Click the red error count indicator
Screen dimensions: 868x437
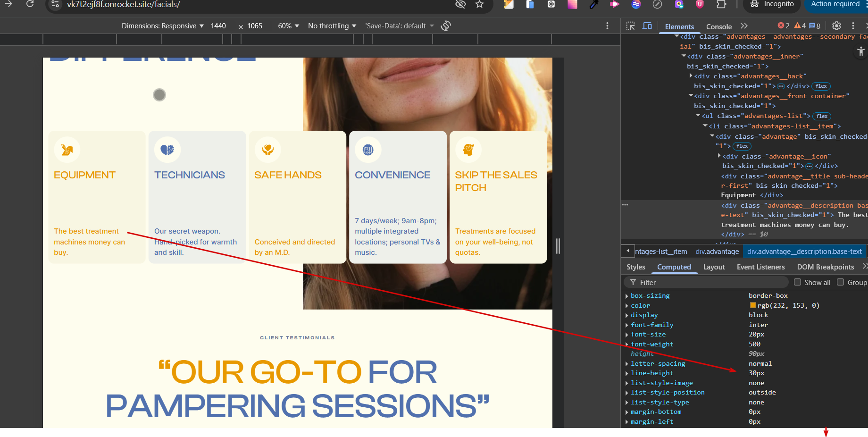pyautogui.click(x=784, y=26)
